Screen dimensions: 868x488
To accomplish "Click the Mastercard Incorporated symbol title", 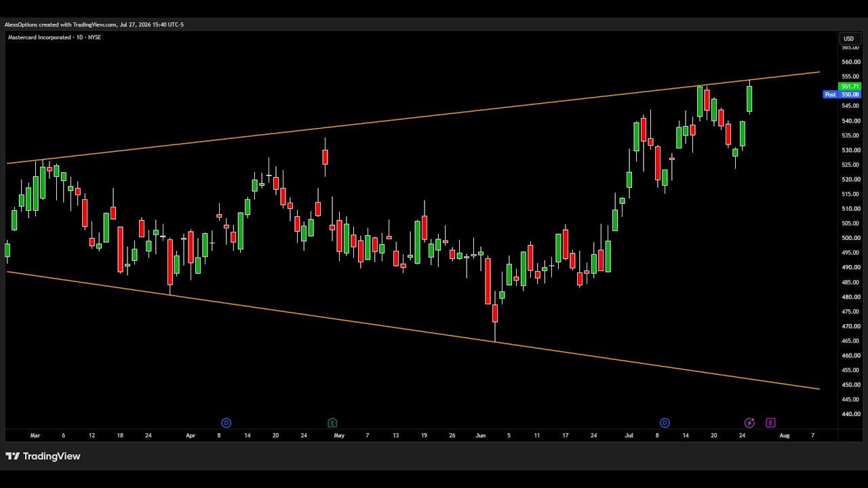I will click(x=39, y=37).
